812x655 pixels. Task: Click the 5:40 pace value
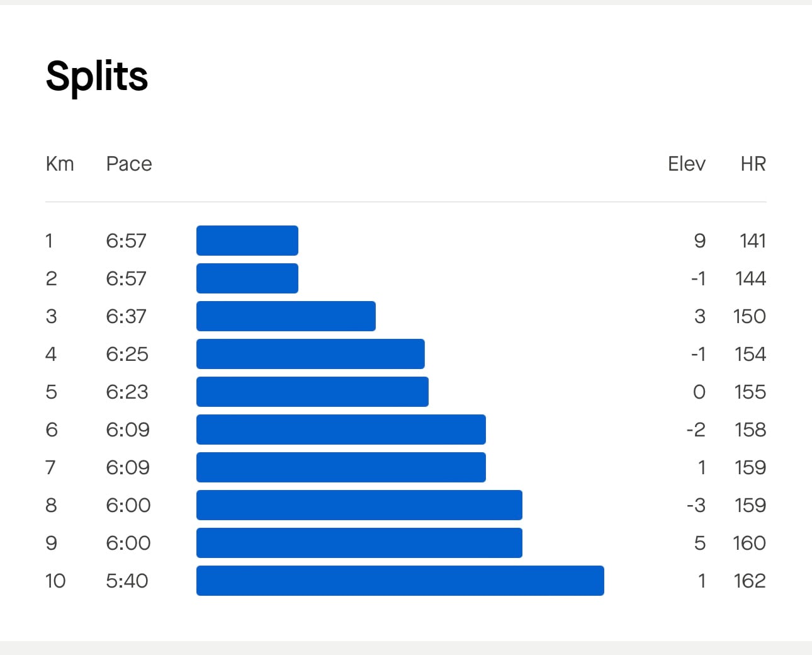click(x=127, y=581)
